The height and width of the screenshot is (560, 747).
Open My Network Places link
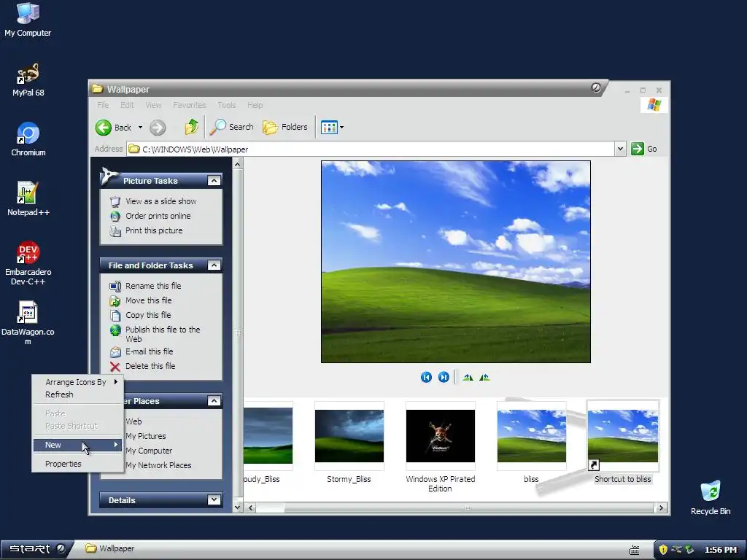coord(158,465)
